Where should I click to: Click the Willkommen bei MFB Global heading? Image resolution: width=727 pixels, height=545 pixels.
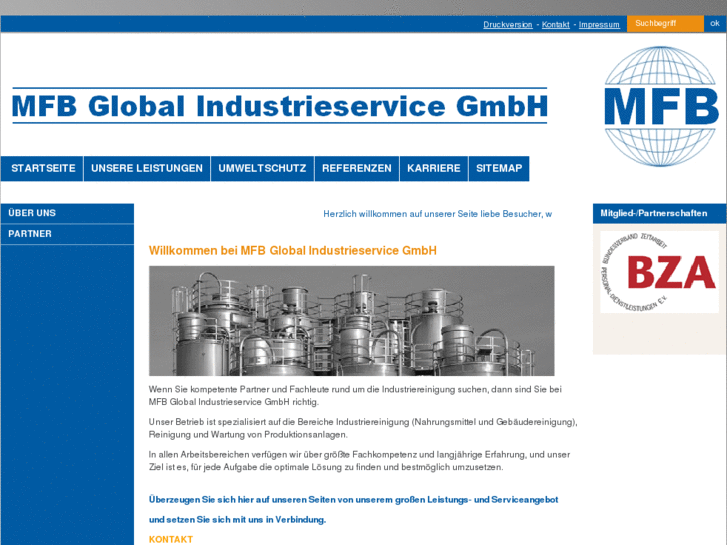[293, 250]
